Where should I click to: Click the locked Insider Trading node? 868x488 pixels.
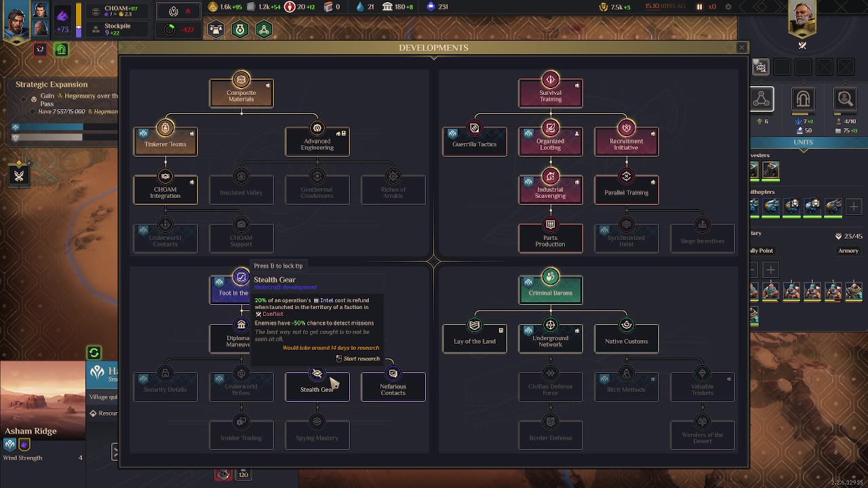(x=241, y=435)
